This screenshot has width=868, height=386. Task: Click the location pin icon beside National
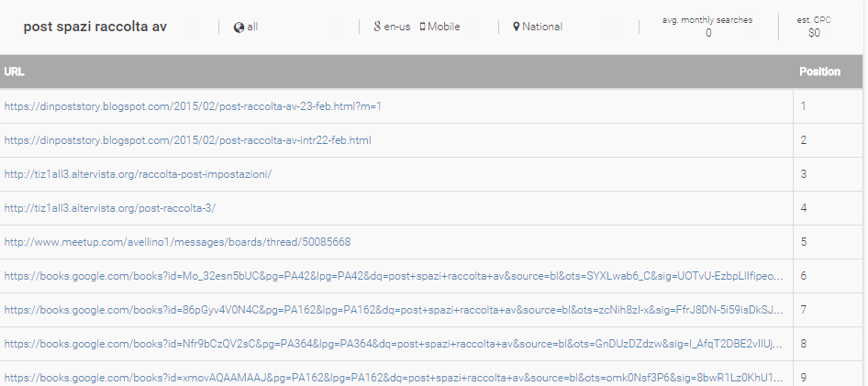coord(517,27)
